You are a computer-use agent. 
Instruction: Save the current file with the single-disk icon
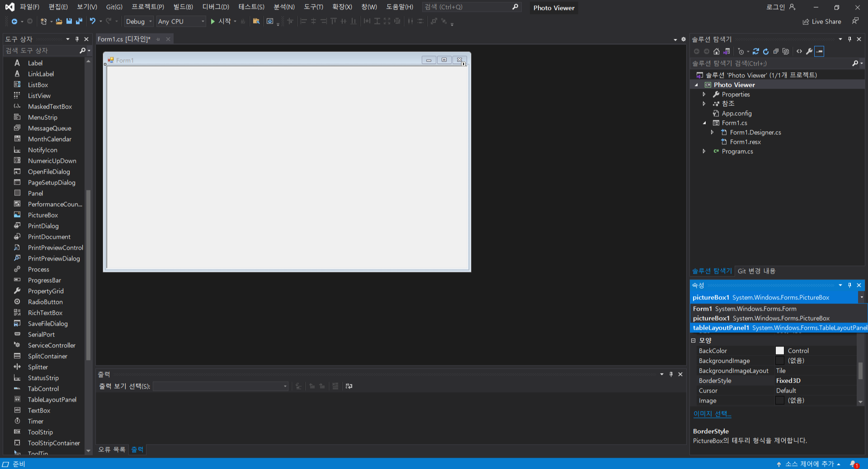click(x=69, y=21)
